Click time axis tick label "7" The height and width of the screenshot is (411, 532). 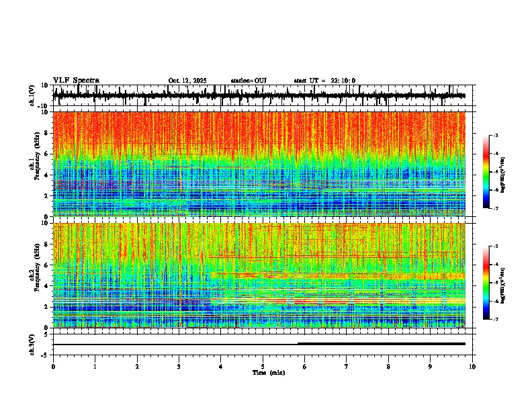click(347, 367)
